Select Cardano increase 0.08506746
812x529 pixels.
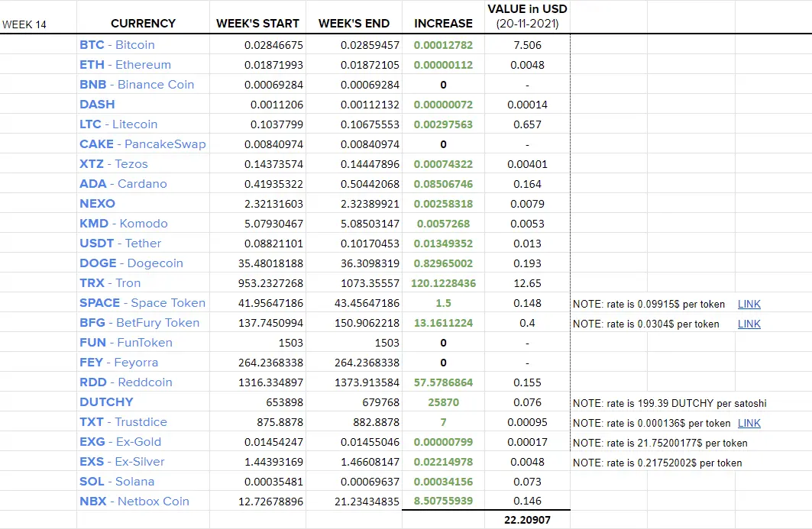click(443, 184)
